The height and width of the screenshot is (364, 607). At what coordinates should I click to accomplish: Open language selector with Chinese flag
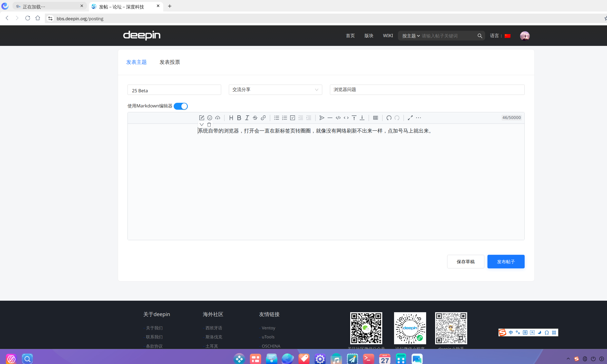[x=500, y=36]
